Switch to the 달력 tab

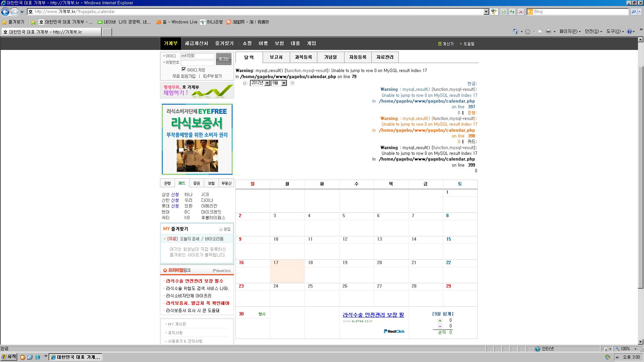pyautogui.click(x=249, y=57)
